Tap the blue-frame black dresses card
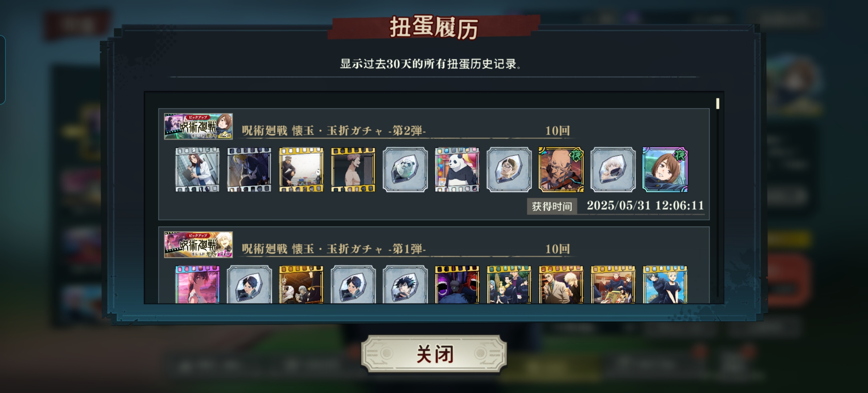Screen dimensions: 868x393 click(x=665, y=285)
